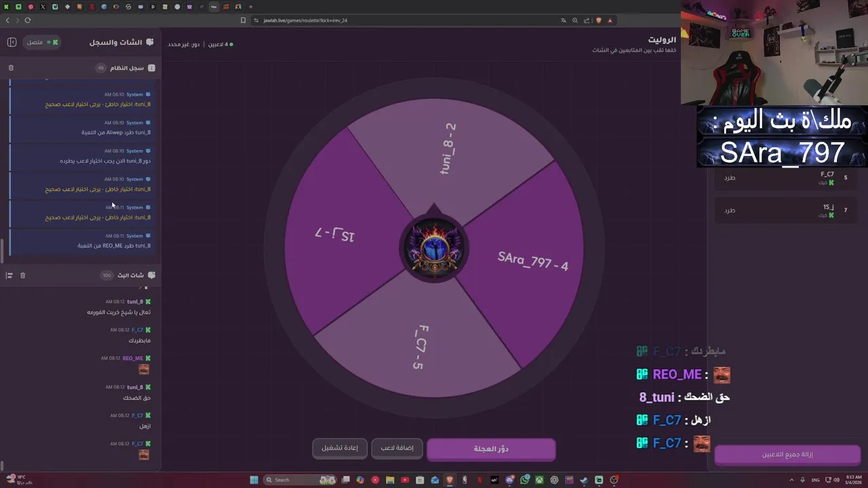Viewport: 868px width, 488px height.
Task: Kick player 1S_j via its طرد button
Action: [x=730, y=210]
